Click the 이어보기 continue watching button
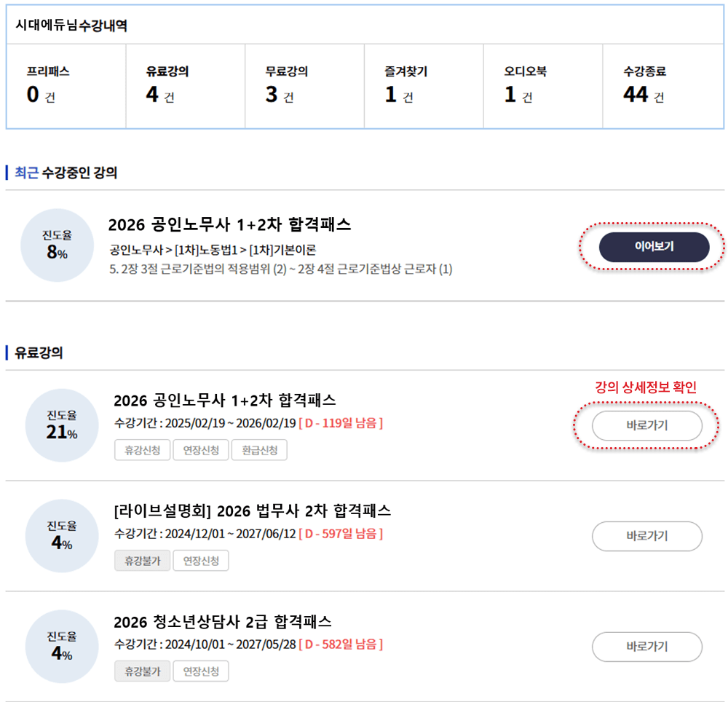Screen dimensions: 728x702 pos(654,247)
